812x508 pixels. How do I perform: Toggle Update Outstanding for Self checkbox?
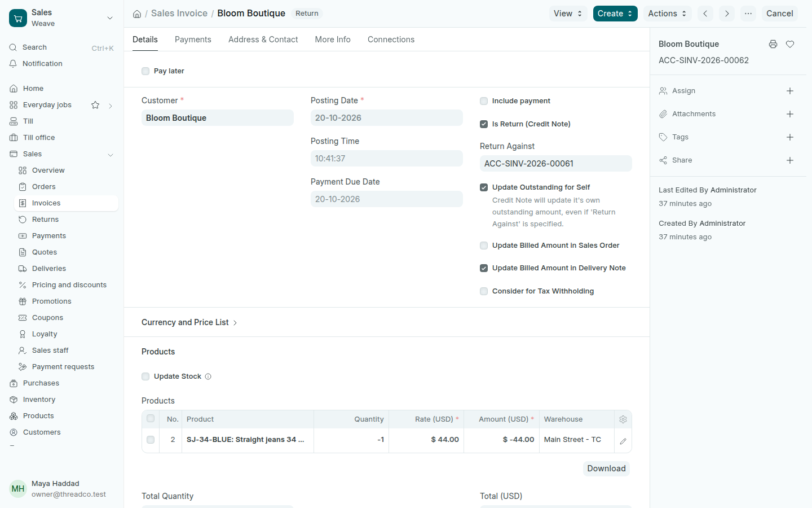pyautogui.click(x=484, y=187)
